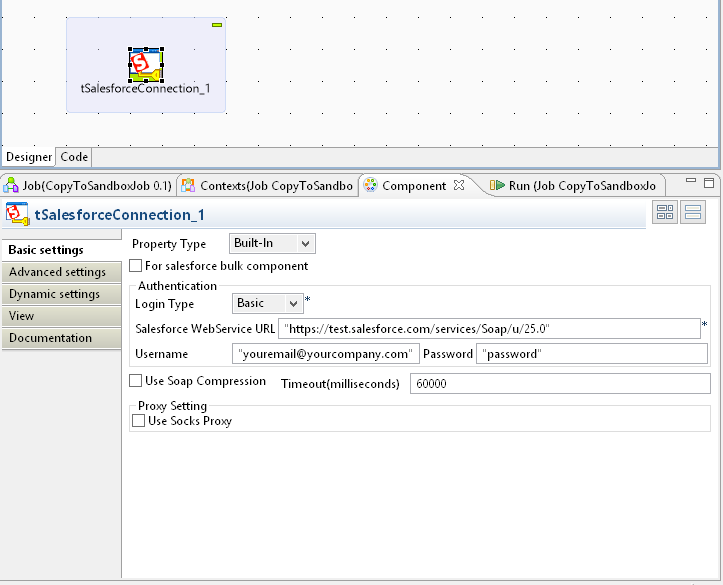Open the Login Type dropdown

(267, 303)
